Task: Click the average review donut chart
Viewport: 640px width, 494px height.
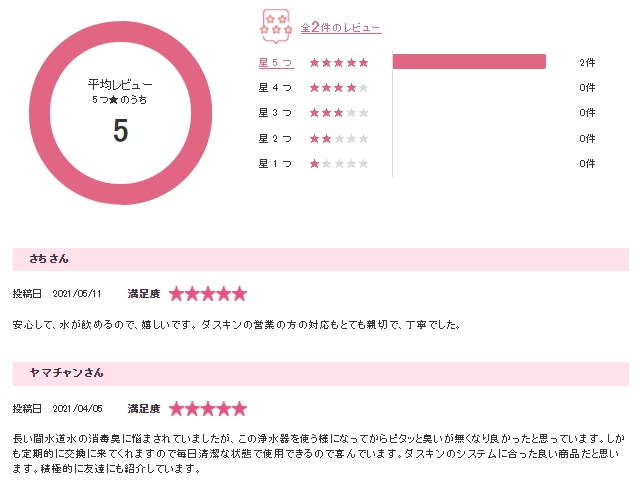Action: click(x=120, y=112)
